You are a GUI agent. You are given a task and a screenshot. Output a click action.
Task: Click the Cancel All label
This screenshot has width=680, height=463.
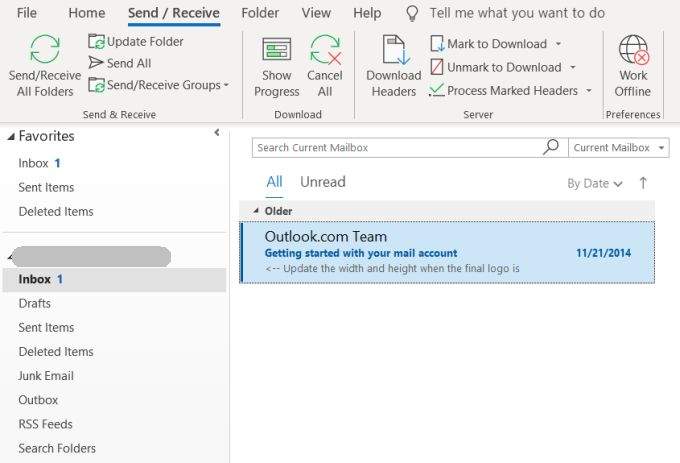(325, 83)
